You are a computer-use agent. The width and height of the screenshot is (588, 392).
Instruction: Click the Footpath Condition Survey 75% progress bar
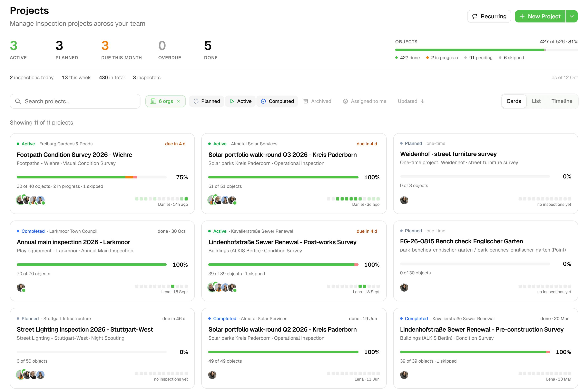(x=91, y=177)
